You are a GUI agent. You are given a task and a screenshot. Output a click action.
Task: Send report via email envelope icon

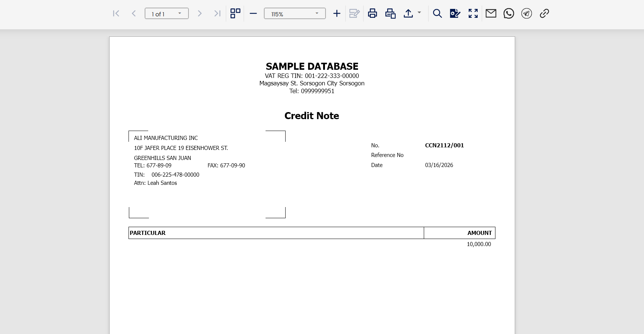click(491, 14)
